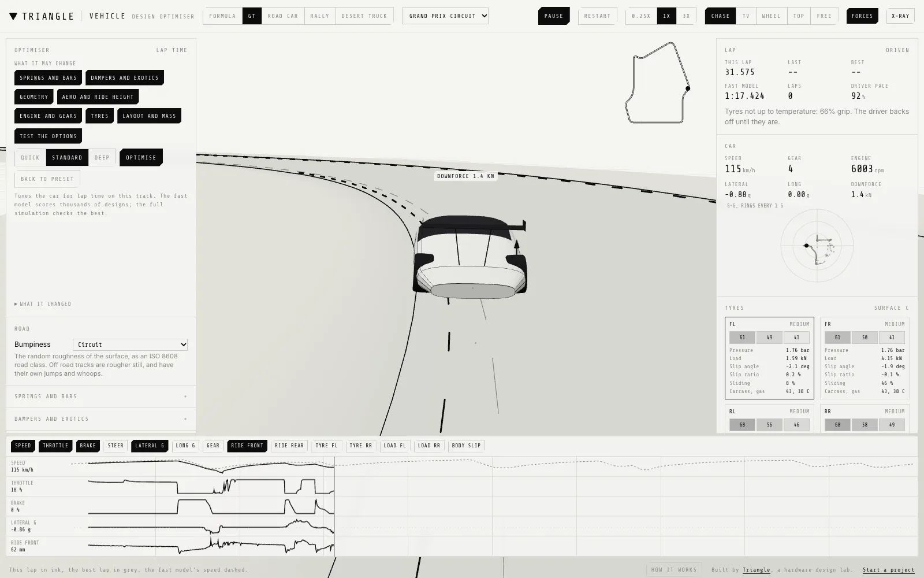Run the Optimise button
The image size is (924, 578).
(x=141, y=158)
